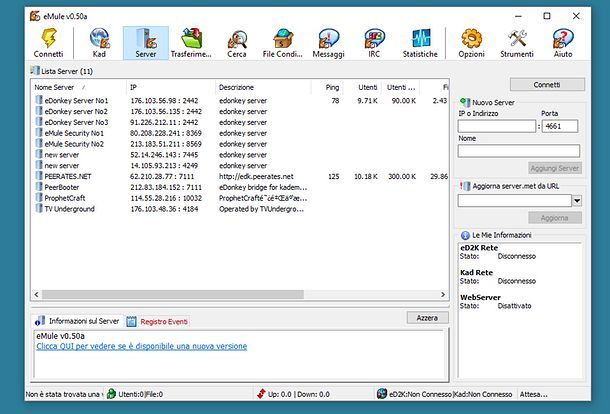Click the Aggiorna button
Screen dimensions: 610x414
click(x=555, y=218)
